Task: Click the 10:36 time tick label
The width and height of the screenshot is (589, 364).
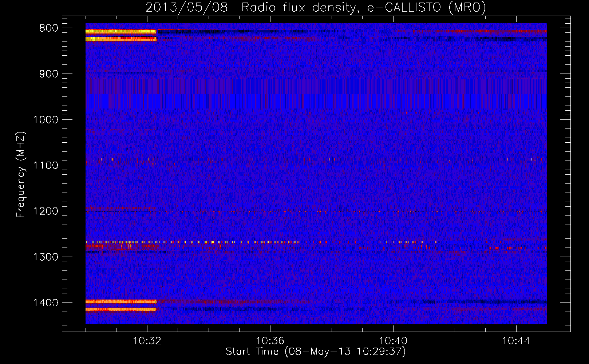Action: coord(270,341)
